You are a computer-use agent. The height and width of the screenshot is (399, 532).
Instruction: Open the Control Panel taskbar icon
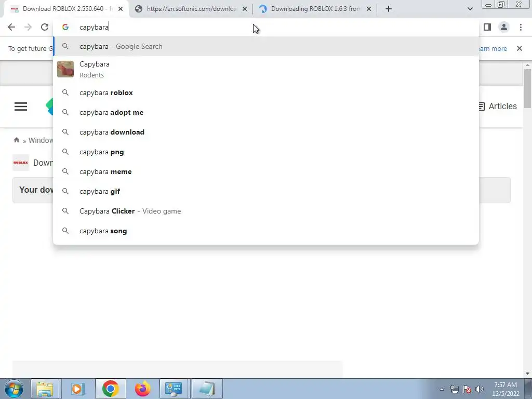pos(174,389)
